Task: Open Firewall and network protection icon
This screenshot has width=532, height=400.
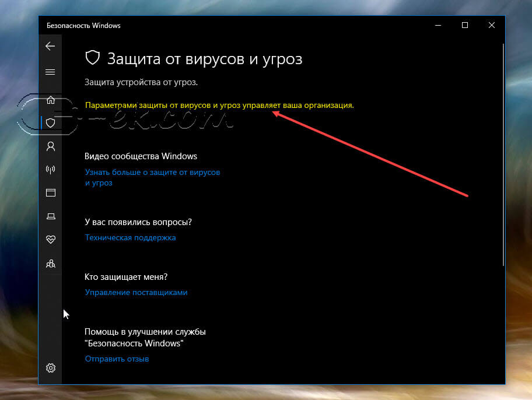Action: (x=51, y=170)
